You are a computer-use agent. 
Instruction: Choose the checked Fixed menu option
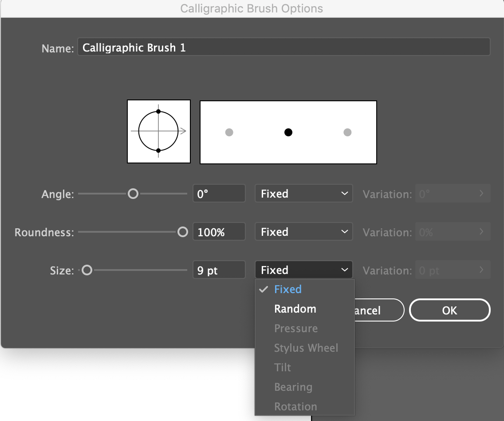point(288,290)
